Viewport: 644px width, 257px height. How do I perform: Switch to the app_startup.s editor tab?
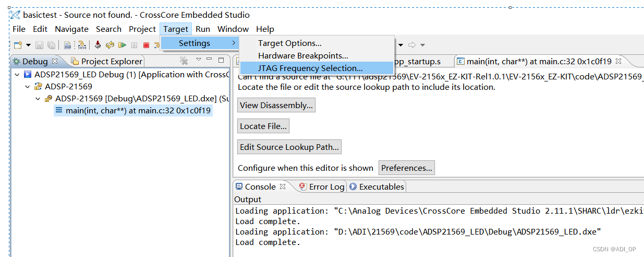418,62
